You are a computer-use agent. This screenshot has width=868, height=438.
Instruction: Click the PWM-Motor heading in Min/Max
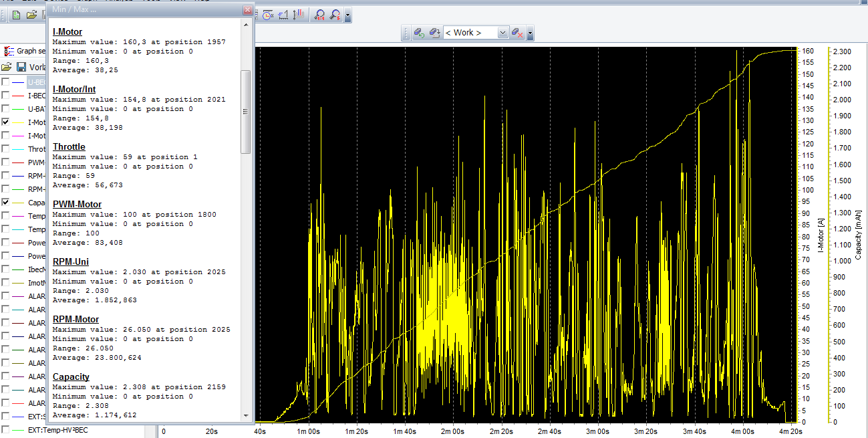[78, 204]
